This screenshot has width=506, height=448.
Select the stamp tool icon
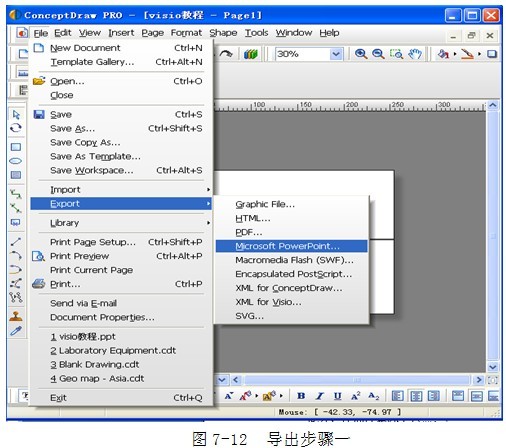(x=15, y=316)
